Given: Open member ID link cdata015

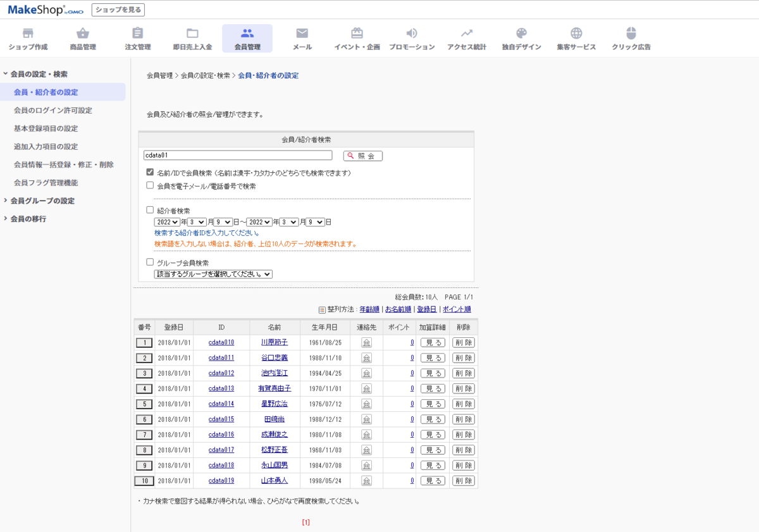Looking at the screenshot, I should tap(221, 419).
